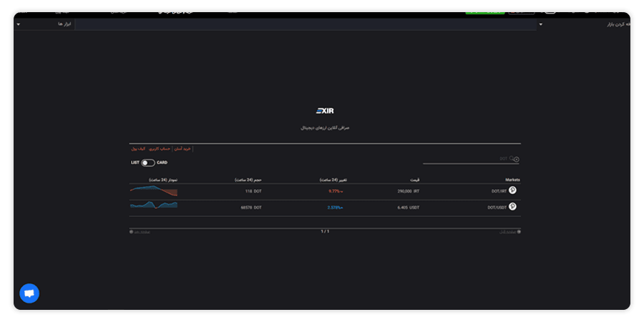Open the حساب کاربری link

pyautogui.click(x=160, y=149)
